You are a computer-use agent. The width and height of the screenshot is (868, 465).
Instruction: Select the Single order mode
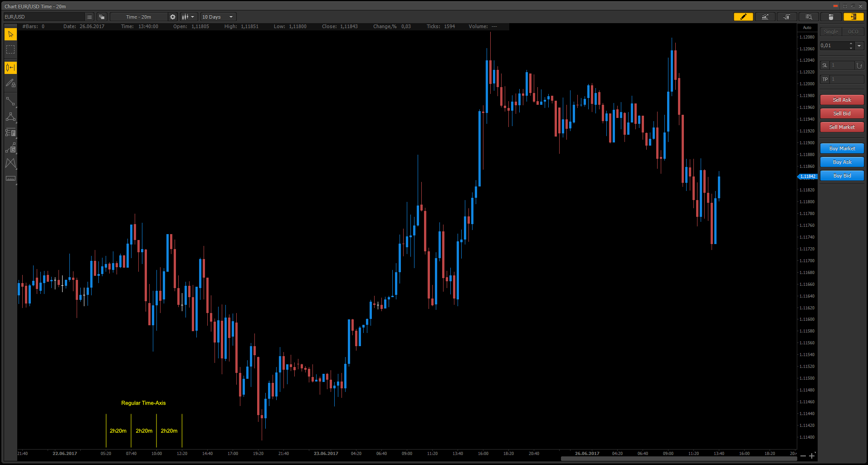pos(831,32)
